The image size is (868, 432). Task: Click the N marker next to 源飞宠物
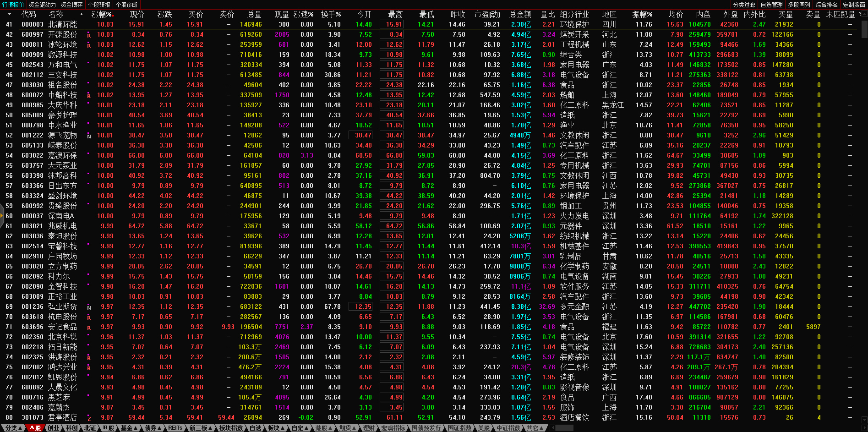(x=89, y=136)
